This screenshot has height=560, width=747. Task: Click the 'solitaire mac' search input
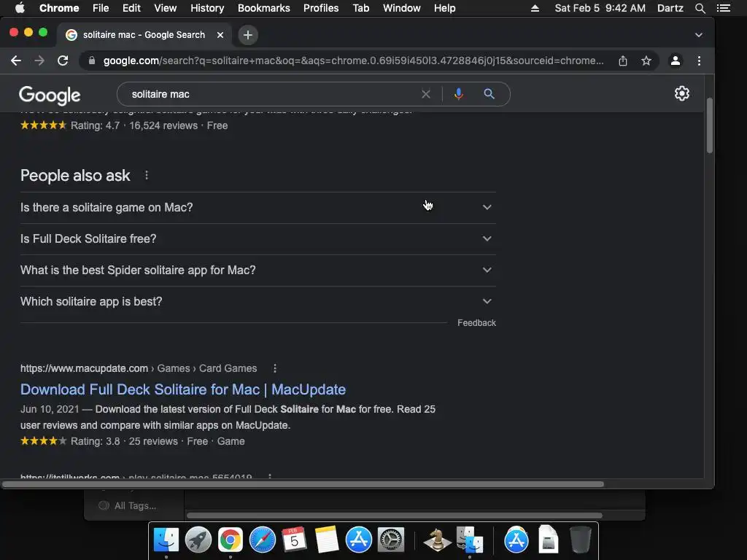pyautogui.click(x=271, y=94)
